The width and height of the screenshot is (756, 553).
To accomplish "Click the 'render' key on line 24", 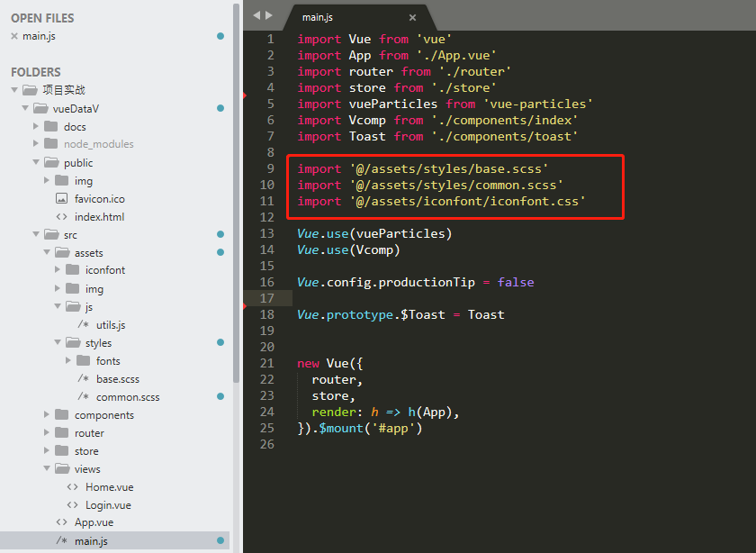I will click(334, 412).
